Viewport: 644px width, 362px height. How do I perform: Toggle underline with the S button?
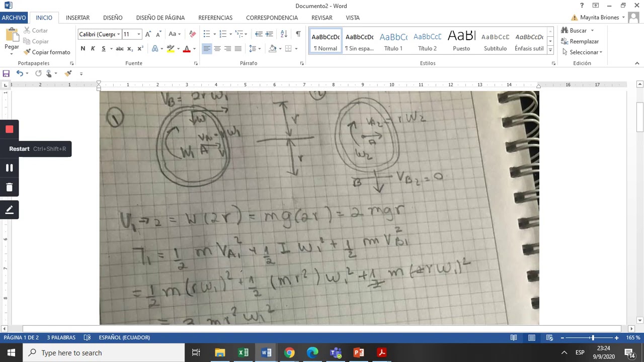click(x=104, y=49)
